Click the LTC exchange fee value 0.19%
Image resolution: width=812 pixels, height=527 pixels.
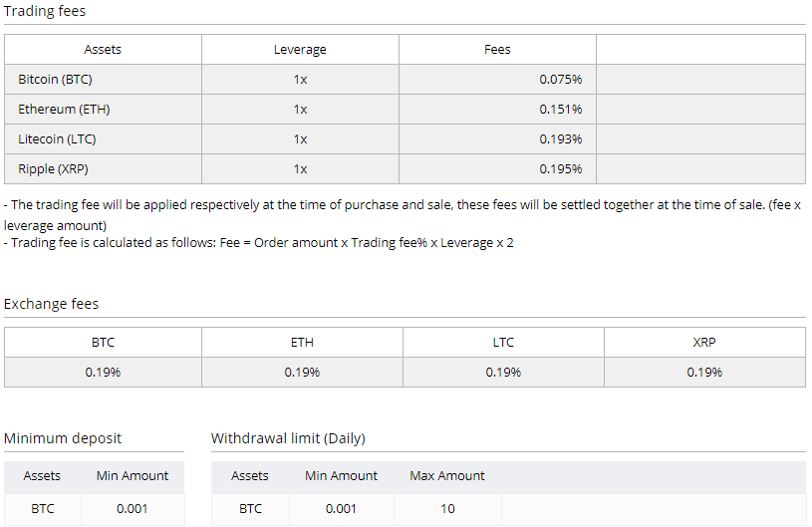(503, 372)
